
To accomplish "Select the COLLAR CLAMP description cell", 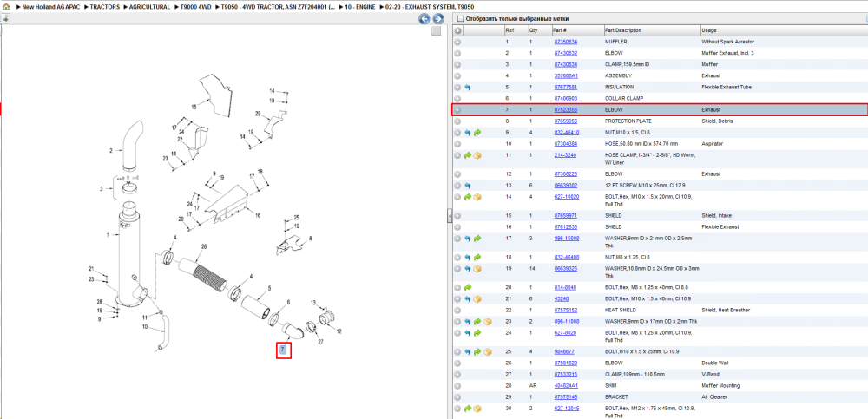I will click(624, 98).
